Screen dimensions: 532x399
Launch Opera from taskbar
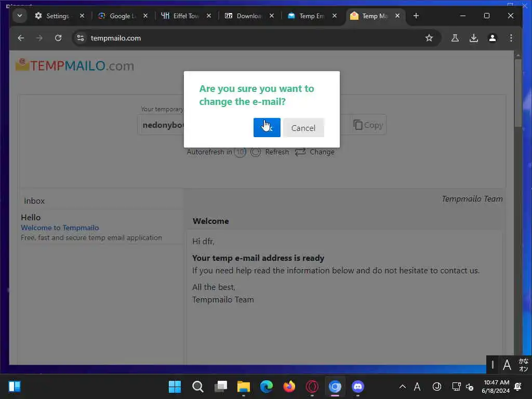click(312, 387)
